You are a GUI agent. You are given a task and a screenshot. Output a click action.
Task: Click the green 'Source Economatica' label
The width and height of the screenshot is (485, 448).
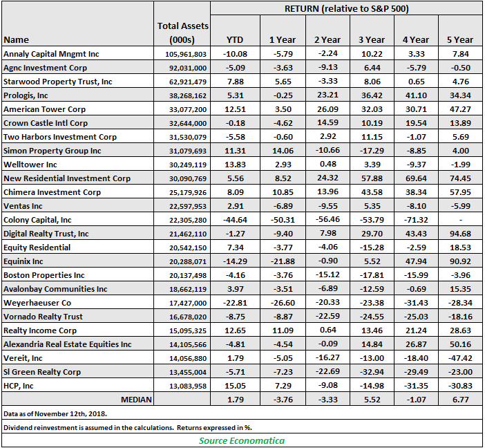(x=242, y=441)
